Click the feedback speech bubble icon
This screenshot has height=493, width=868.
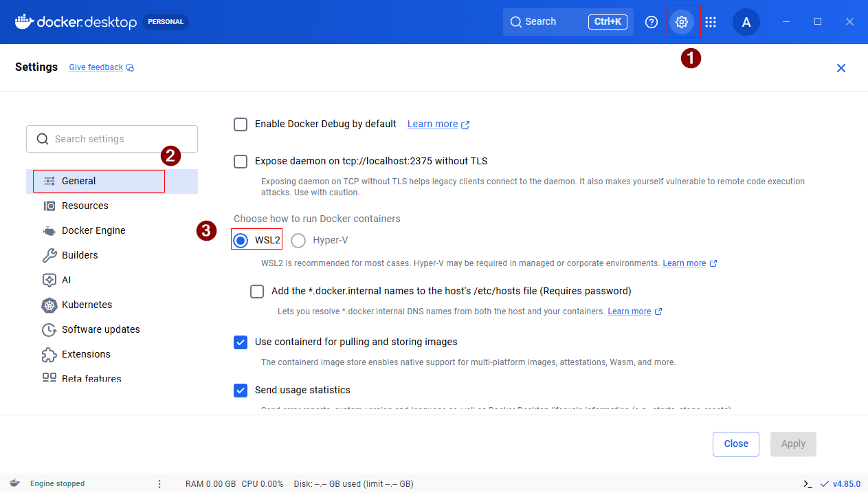[x=130, y=67]
